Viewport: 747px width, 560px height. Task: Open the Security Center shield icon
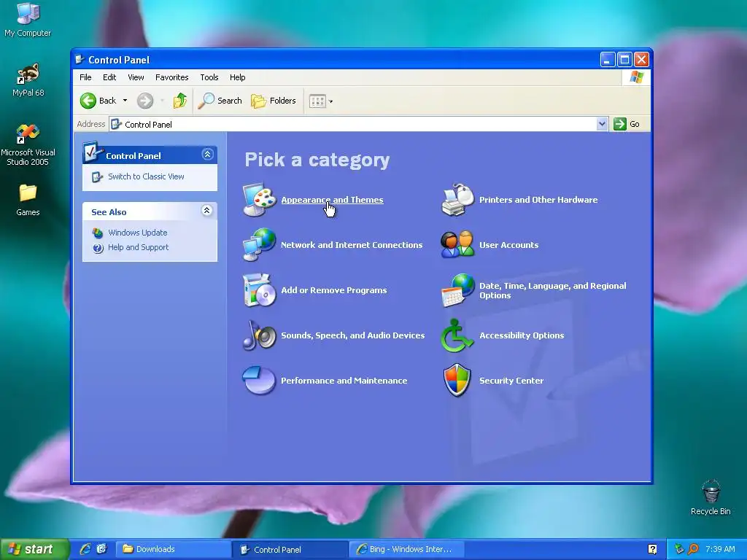tap(457, 381)
